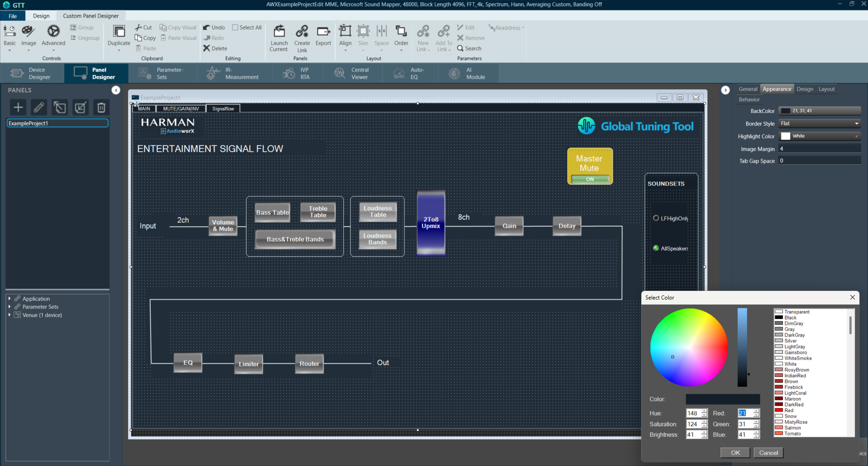
Task: Tick the Select All checkbox
Action: (235, 28)
